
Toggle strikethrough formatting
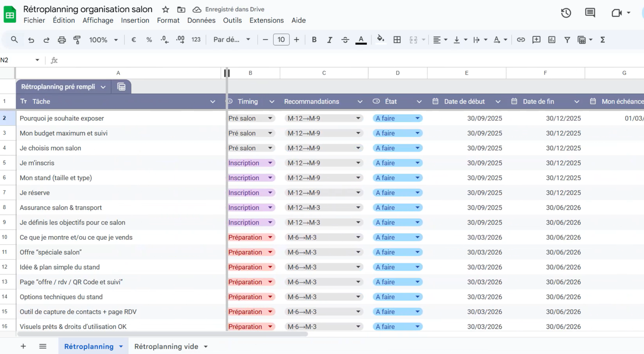[345, 40]
